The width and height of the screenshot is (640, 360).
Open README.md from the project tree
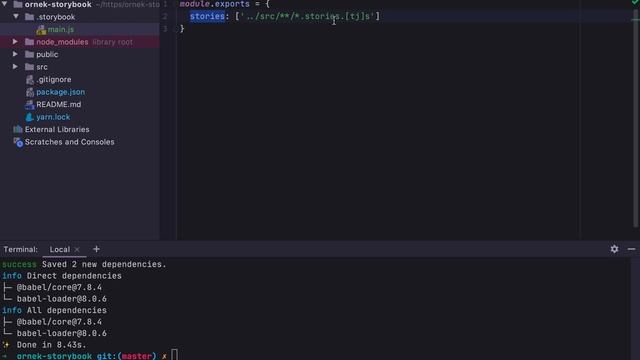pos(58,104)
